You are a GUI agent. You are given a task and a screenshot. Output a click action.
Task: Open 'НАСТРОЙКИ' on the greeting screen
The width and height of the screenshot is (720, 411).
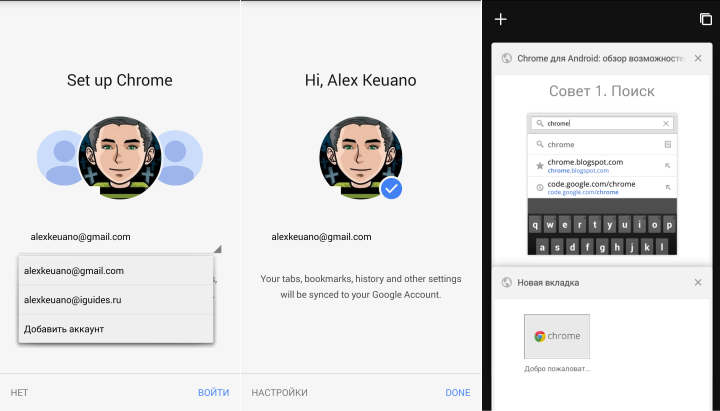click(x=279, y=393)
